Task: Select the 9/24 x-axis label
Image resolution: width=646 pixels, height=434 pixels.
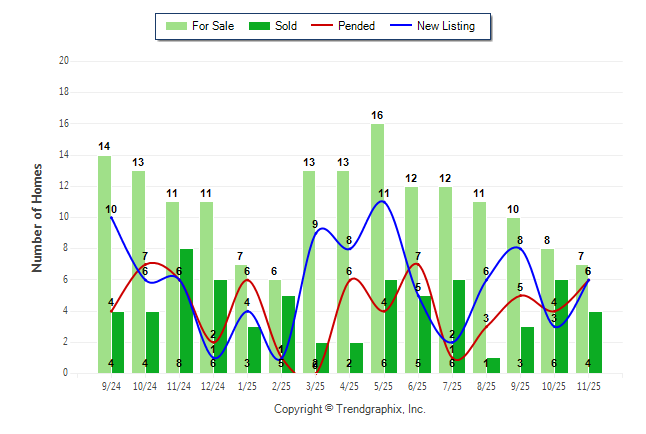Action: pos(111,385)
